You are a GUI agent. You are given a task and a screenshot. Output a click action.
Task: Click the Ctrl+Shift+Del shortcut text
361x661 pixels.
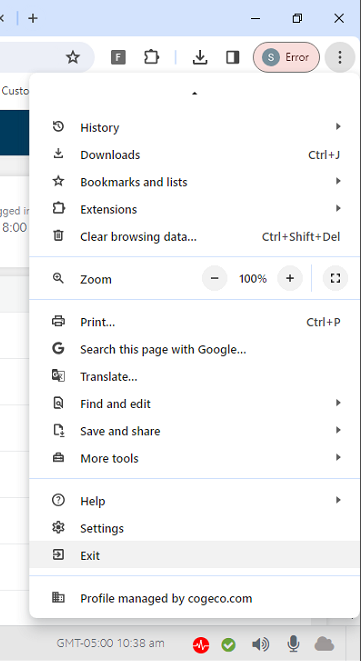click(301, 237)
